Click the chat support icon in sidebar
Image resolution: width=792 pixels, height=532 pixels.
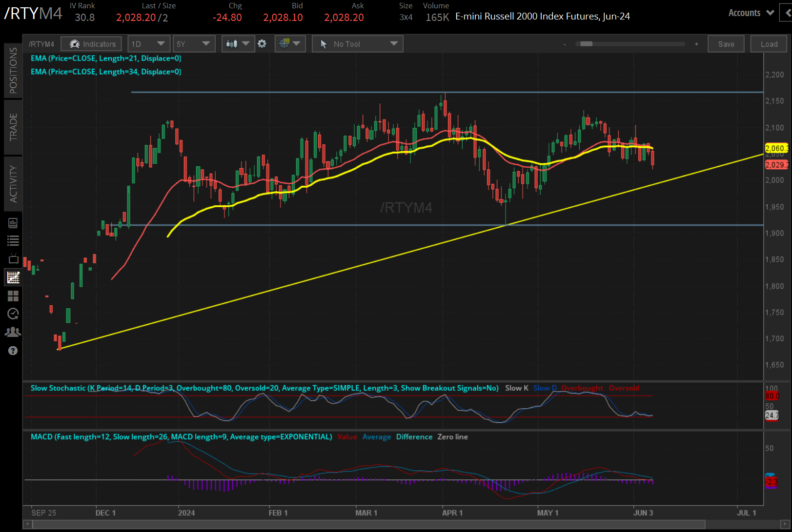tap(13, 332)
